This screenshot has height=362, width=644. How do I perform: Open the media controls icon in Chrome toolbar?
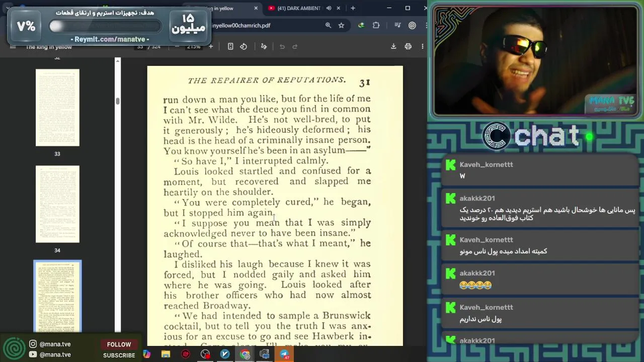point(397,25)
